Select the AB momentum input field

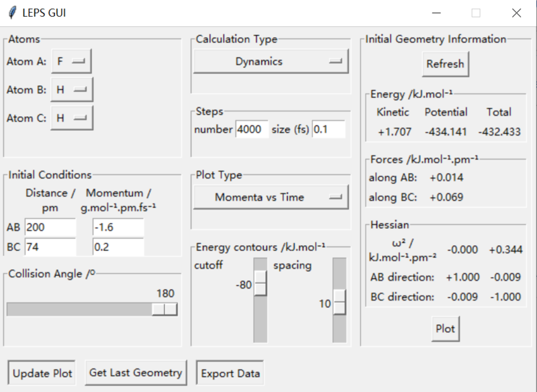coord(118,228)
